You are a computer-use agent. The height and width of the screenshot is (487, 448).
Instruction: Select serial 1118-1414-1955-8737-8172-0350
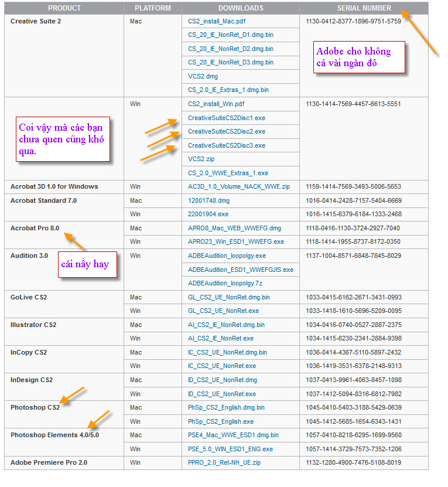coord(353,241)
